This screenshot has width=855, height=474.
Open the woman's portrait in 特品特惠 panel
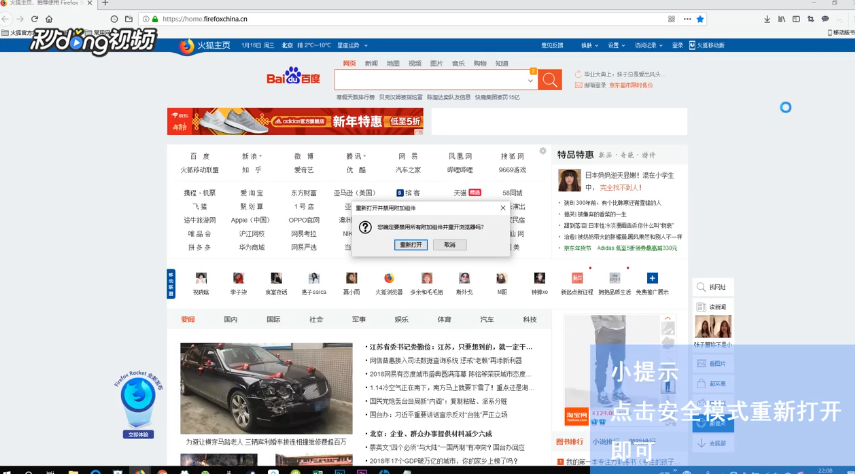point(569,180)
